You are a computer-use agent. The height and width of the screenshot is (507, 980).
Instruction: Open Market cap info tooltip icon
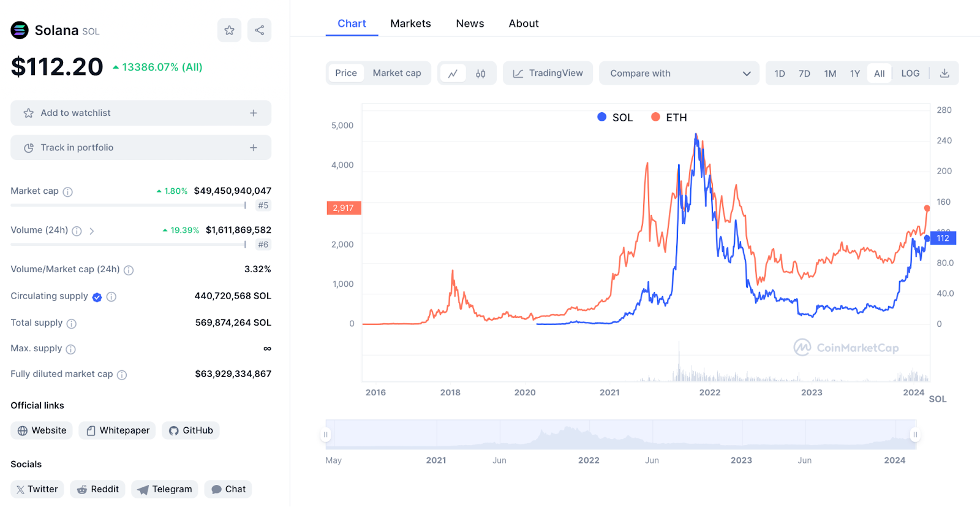(68, 192)
